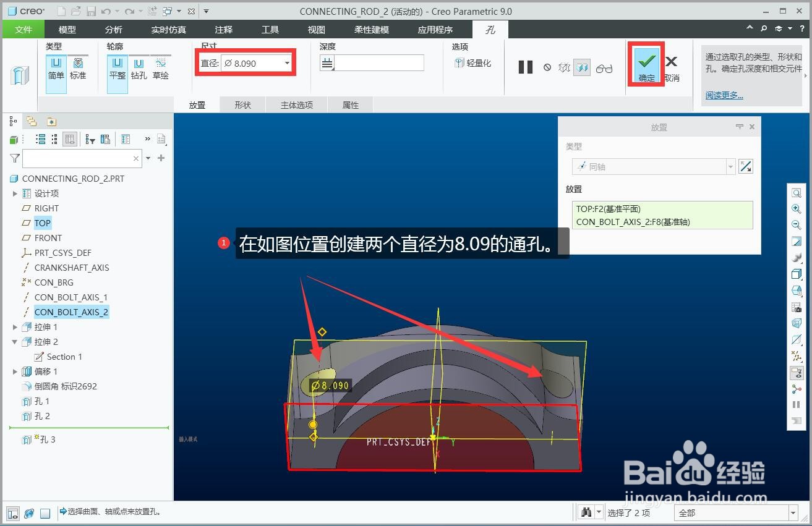Viewport: 812px width, 526px height.
Task: Expand the 偏移 1 feature node
Action: [x=15, y=371]
